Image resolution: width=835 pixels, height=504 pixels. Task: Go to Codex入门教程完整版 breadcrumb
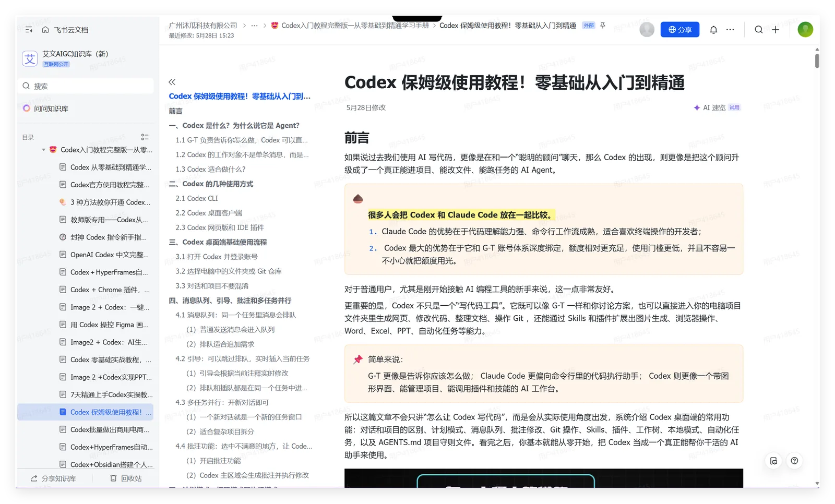click(x=350, y=25)
